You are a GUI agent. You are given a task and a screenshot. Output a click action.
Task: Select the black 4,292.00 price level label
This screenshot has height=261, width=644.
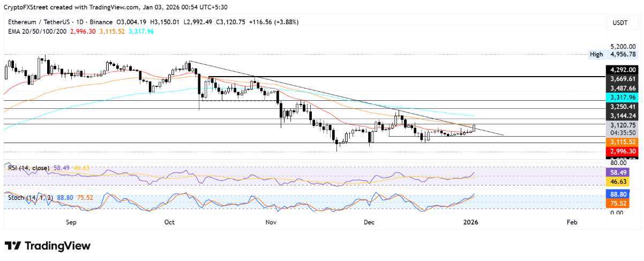coord(622,70)
